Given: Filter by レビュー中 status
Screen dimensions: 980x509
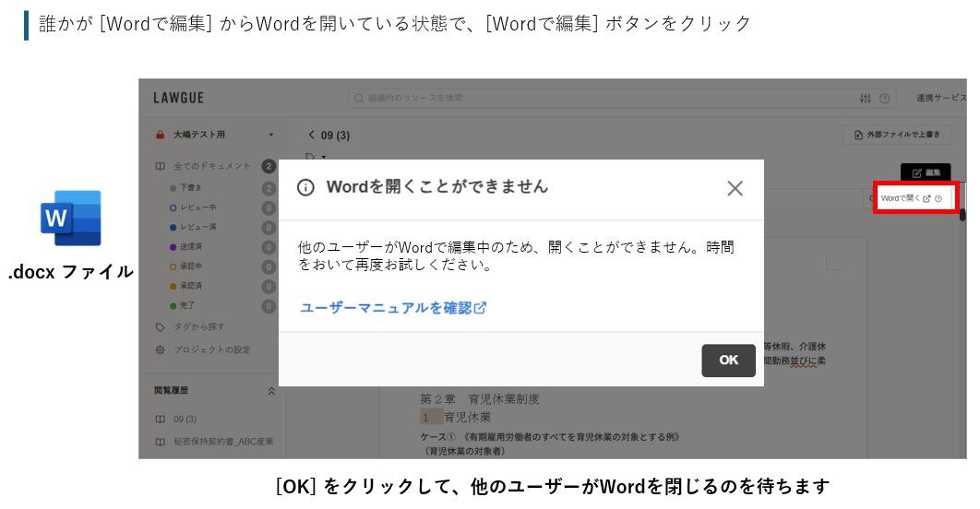Looking at the screenshot, I should point(198,207).
